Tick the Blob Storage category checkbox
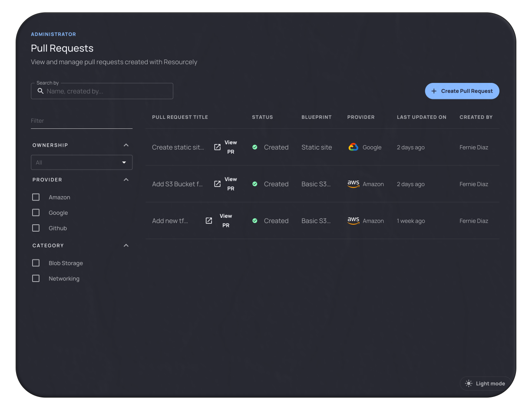Screen dimensions: 532x410 pyautogui.click(x=36, y=263)
